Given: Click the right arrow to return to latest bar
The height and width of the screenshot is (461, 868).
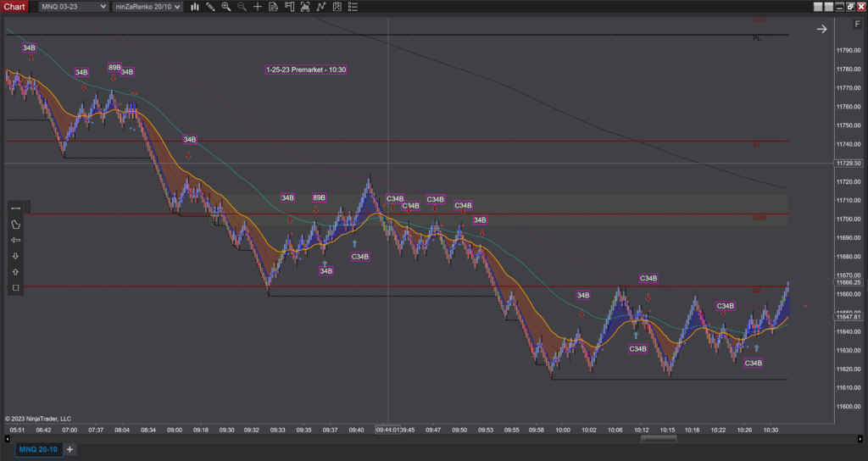Looking at the screenshot, I should [821, 29].
